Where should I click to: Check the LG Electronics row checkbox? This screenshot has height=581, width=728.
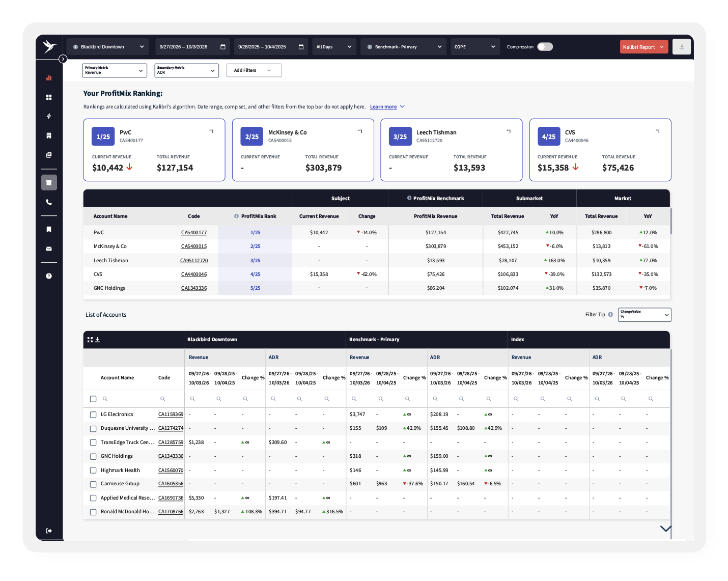(x=93, y=415)
